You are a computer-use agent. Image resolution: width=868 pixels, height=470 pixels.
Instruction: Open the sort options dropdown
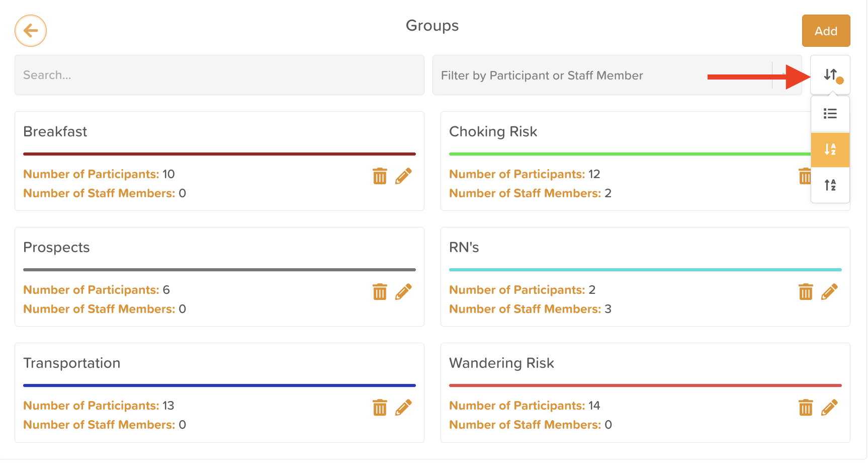pos(830,75)
